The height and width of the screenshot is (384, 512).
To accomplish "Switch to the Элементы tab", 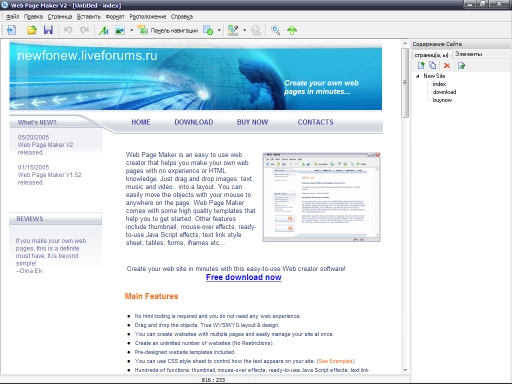I will [468, 54].
